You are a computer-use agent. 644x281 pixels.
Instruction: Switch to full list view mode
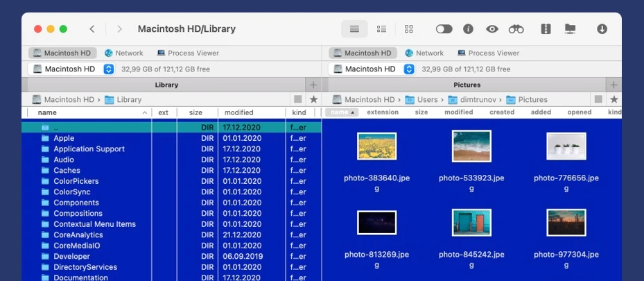click(354, 29)
